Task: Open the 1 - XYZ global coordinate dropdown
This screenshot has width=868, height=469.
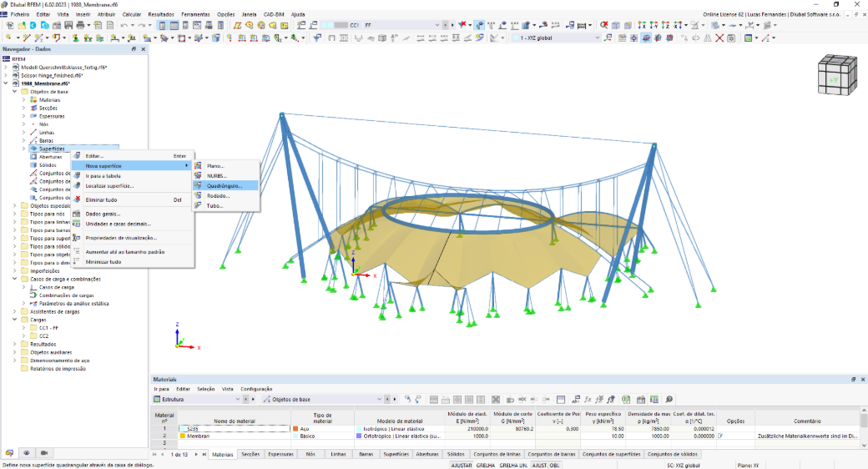Action: [556, 38]
